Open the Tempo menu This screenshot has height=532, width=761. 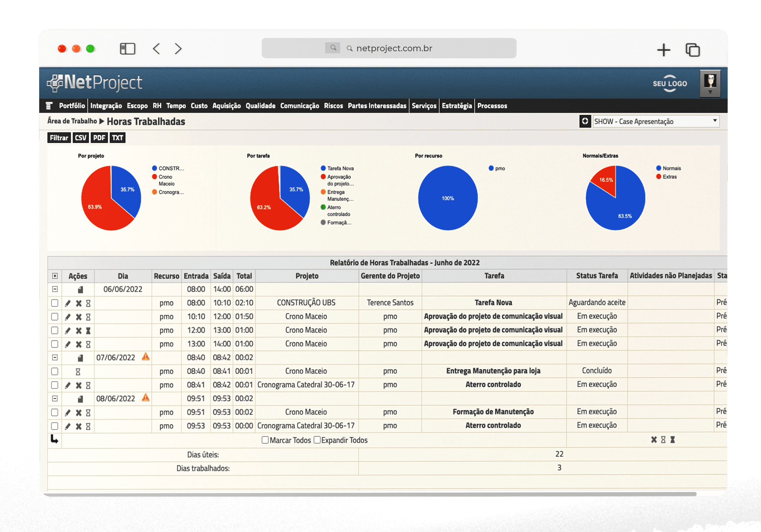[x=176, y=106]
